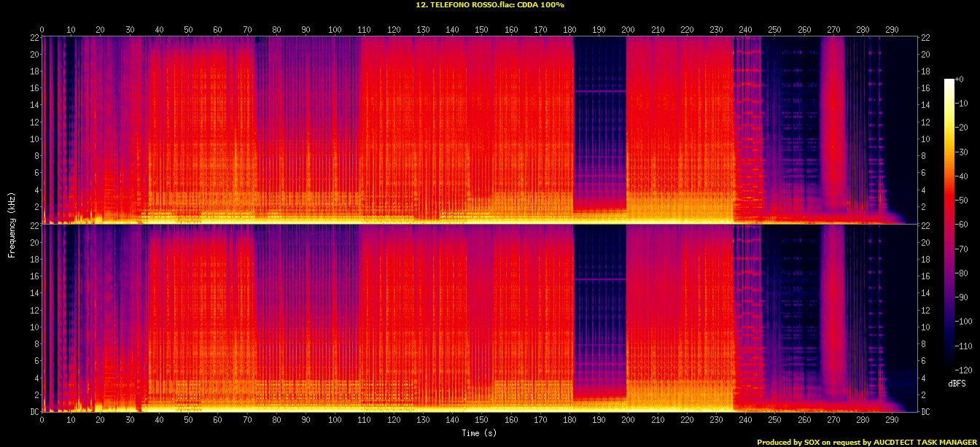Click the dark quiet gap around 190 s, lower channel
The width and height of the screenshot is (980, 447).
(x=599, y=328)
